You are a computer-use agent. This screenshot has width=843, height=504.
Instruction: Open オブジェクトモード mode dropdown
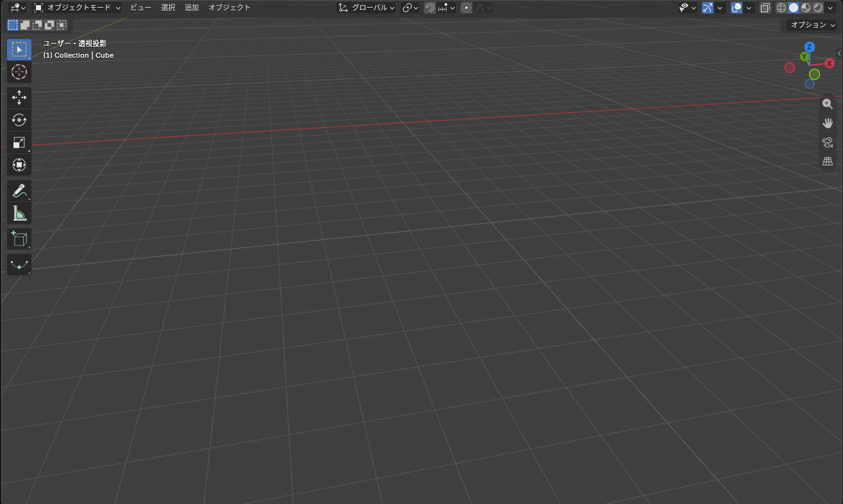(x=77, y=8)
